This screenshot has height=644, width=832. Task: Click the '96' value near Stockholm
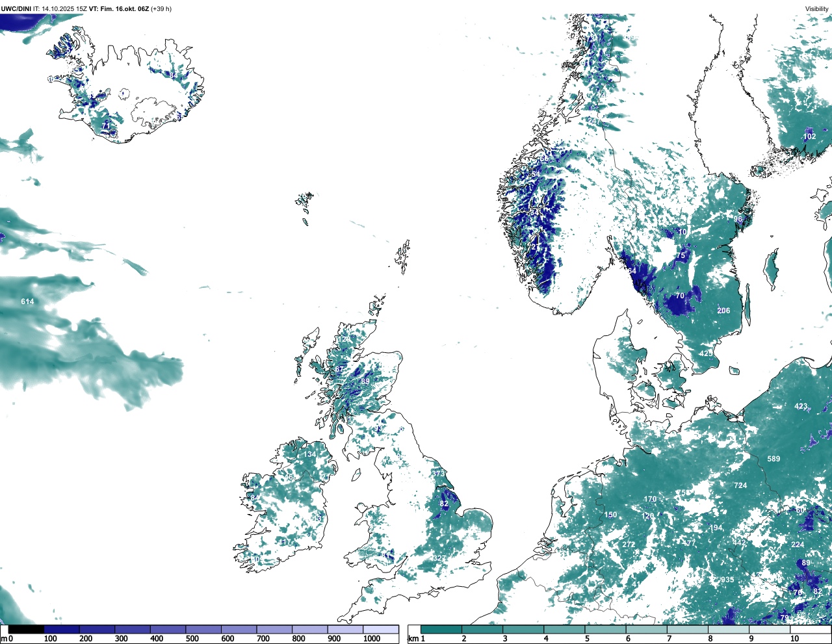pyautogui.click(x=738, y=220)
